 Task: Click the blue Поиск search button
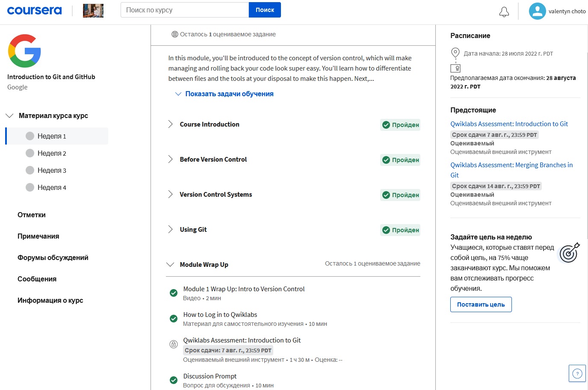click(x=265, y=10)
